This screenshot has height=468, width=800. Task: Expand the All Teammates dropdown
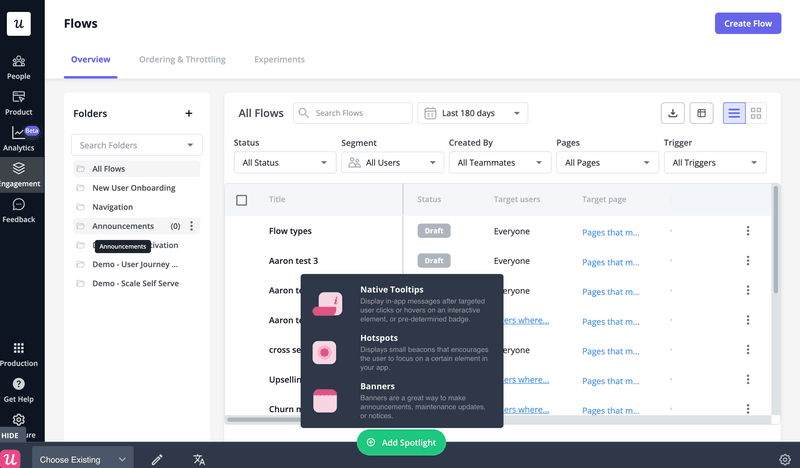[x=500, y=162]
